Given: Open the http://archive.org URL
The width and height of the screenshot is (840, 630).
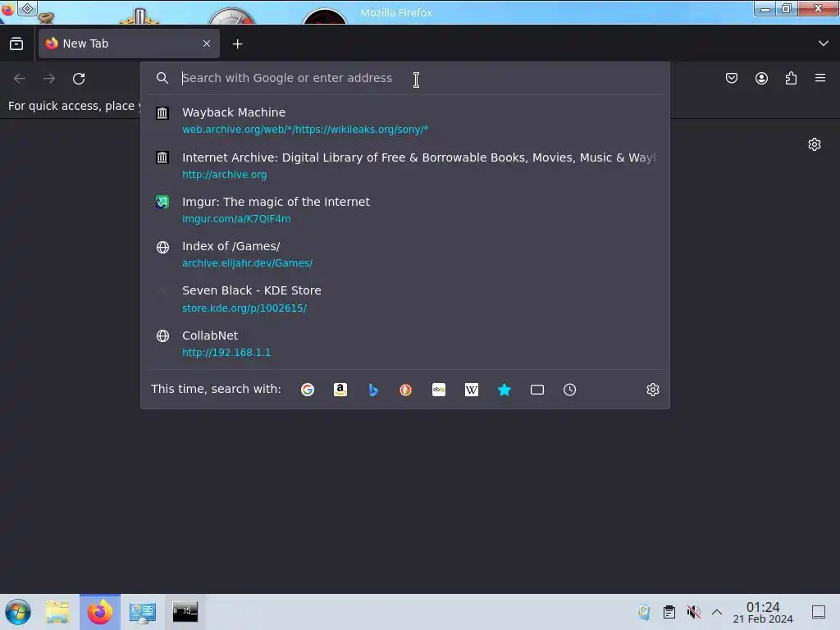Looking at the screenshot, I should coord(225,175).
